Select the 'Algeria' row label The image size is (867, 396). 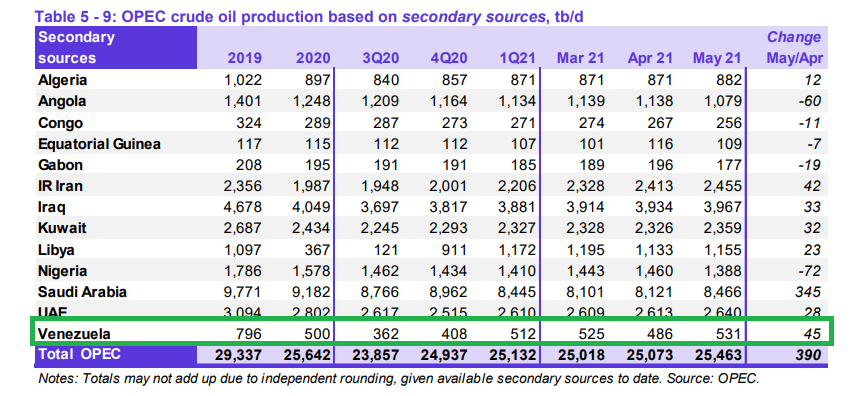[x=62, y=80]
